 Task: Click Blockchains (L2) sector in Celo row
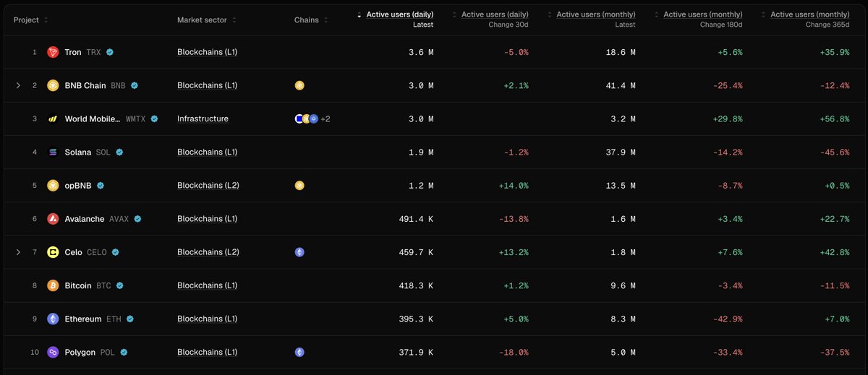(x=208, y=252)
